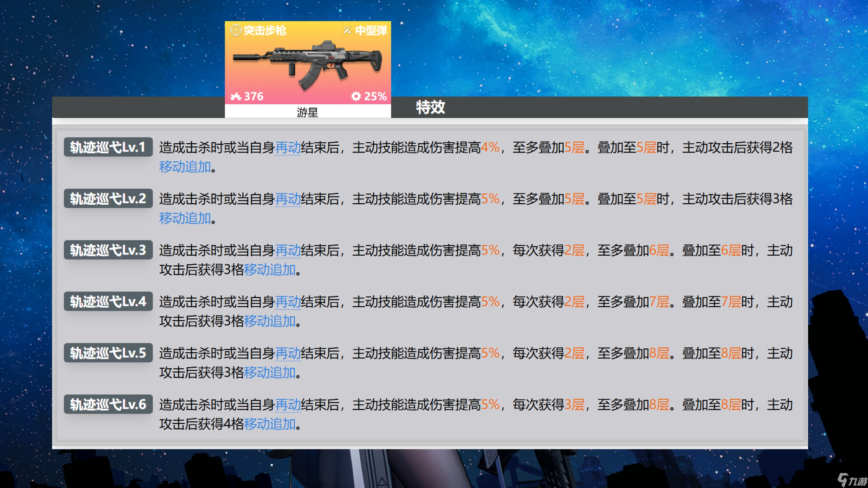Screen dimensions: 868x488
Task: Click 每次获得2层 text in Lv.3 row
Action: click(x=549, y=251)
